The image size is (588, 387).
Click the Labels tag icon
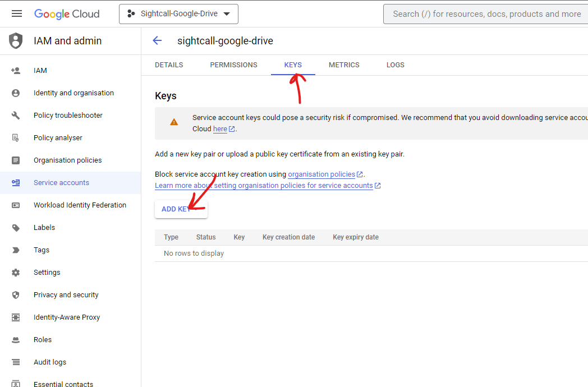(x=16, y=228)
